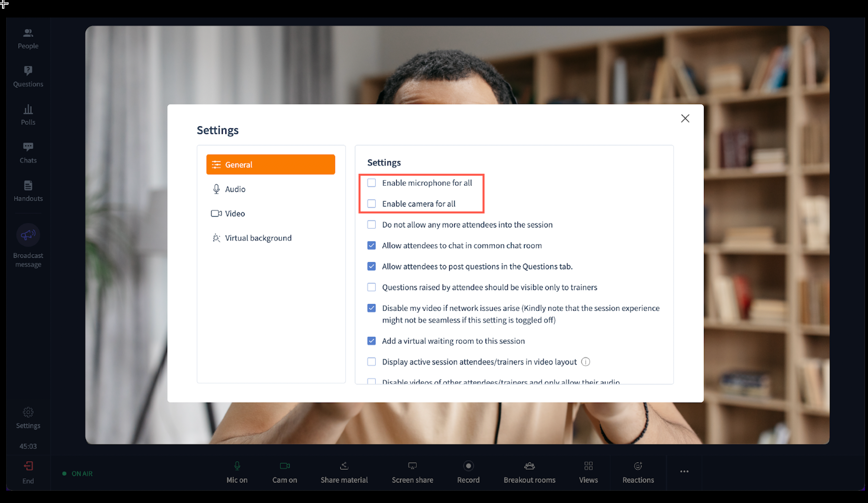Open Breakout rooms
This screenshot has width=868, height=503.
pyautogui.click(x=529, y=473)
